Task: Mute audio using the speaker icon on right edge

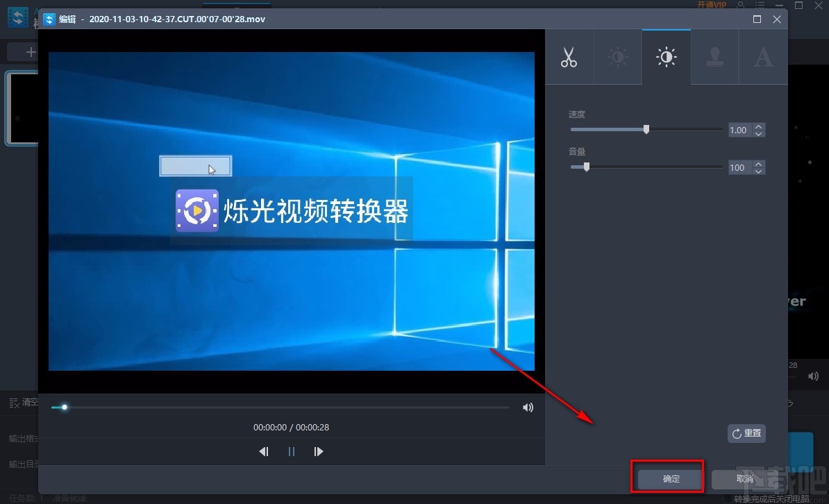Action: 812,376
